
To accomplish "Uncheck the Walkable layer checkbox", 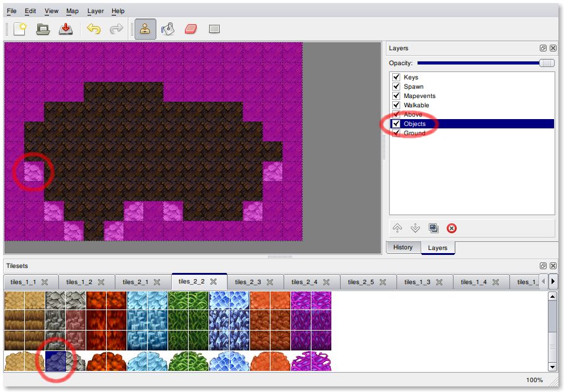I will pos(396,105).
